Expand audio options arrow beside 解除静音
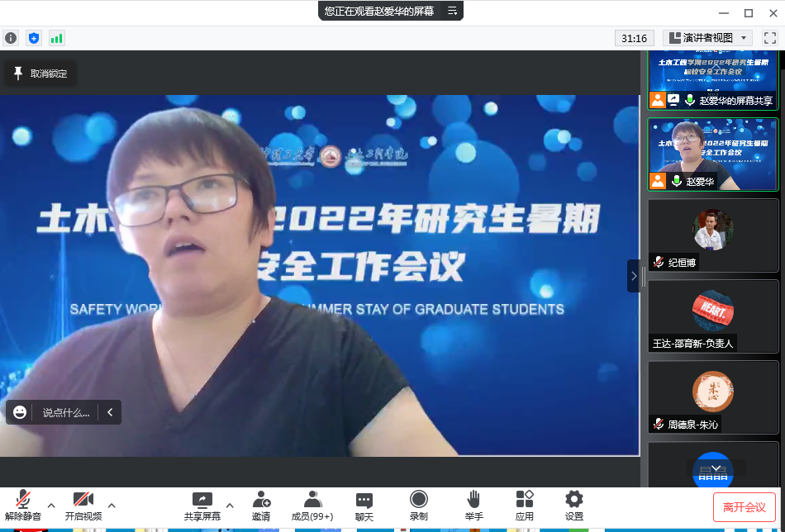785x532 pixels. tap(51, 505)
